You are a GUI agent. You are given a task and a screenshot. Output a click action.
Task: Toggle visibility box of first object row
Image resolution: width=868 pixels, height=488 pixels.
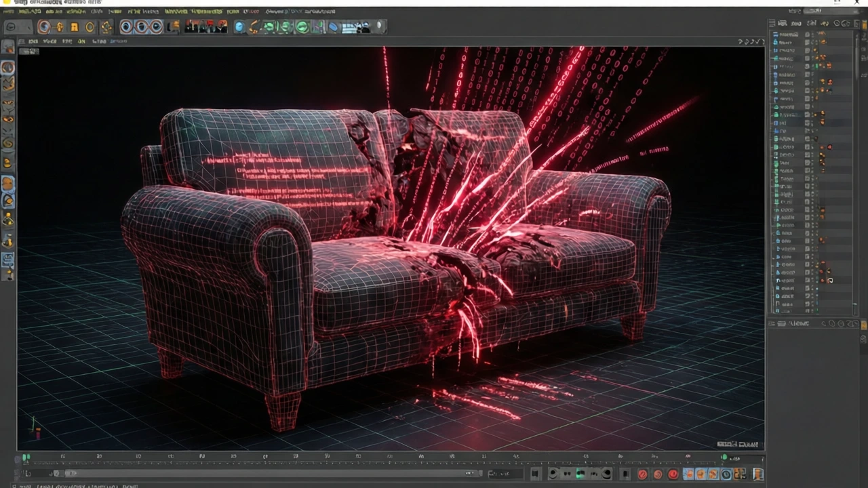pos(807,35)
